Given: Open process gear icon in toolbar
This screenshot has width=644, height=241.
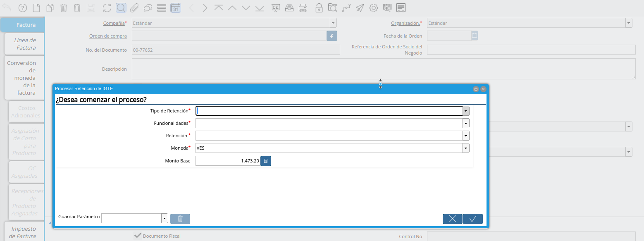Looking at the screenshot, I should click(373, 7).
